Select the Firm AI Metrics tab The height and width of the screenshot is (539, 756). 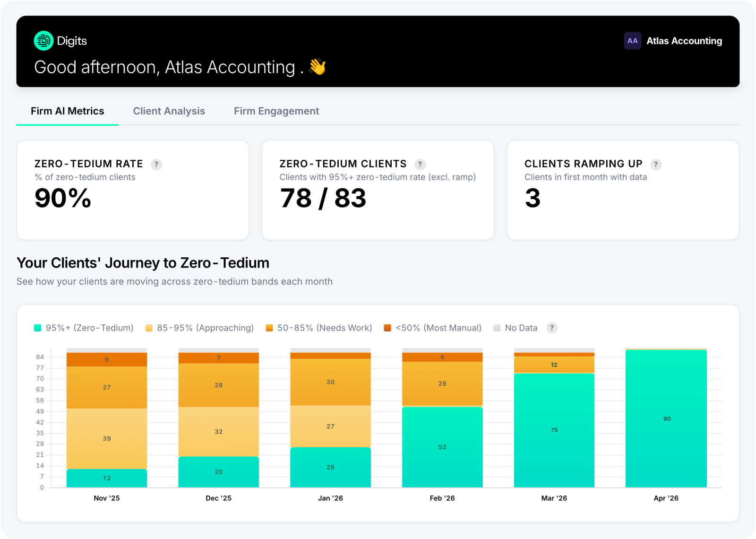(x=68, y=111)
